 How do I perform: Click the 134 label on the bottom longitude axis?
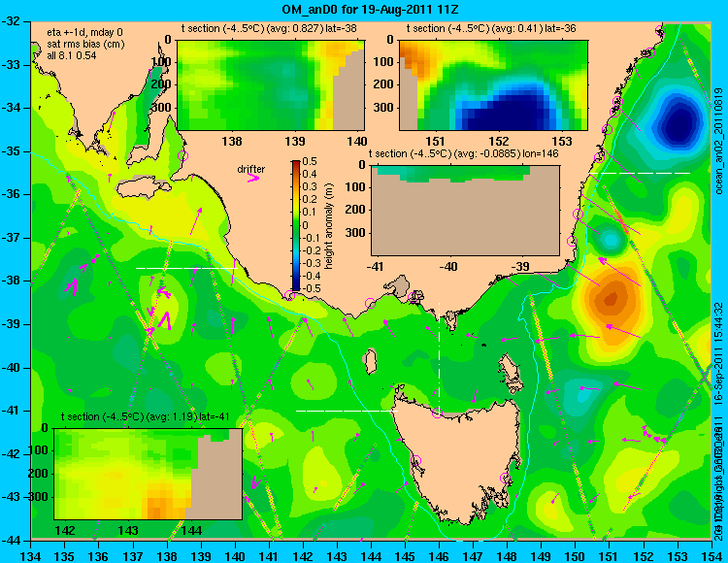point(30,556)
